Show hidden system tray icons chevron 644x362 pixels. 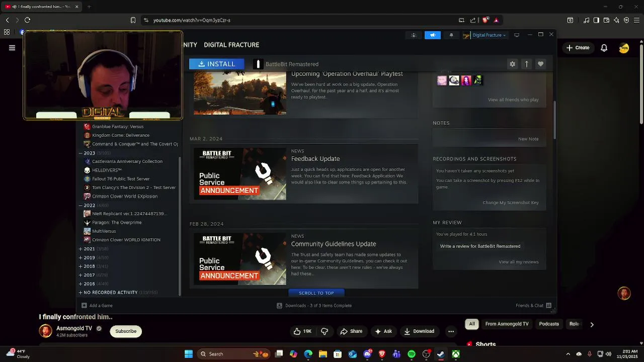(568, 354)
